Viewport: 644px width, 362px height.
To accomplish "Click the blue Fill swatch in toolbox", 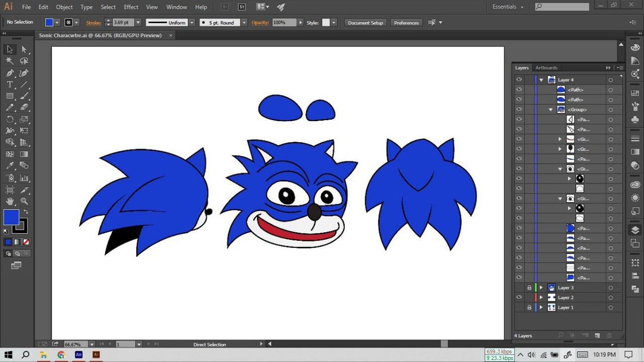I will coord(11,217).
